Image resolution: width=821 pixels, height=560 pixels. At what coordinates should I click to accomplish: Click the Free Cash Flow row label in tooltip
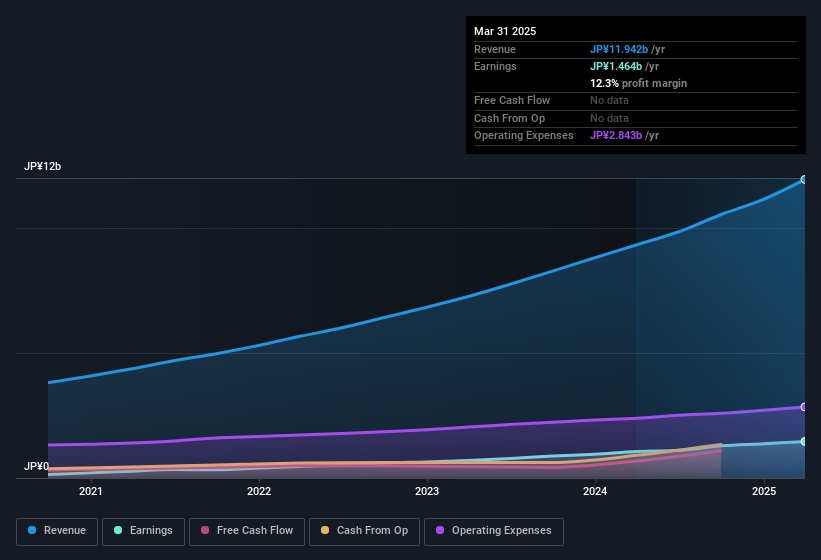tap(512, 100)
